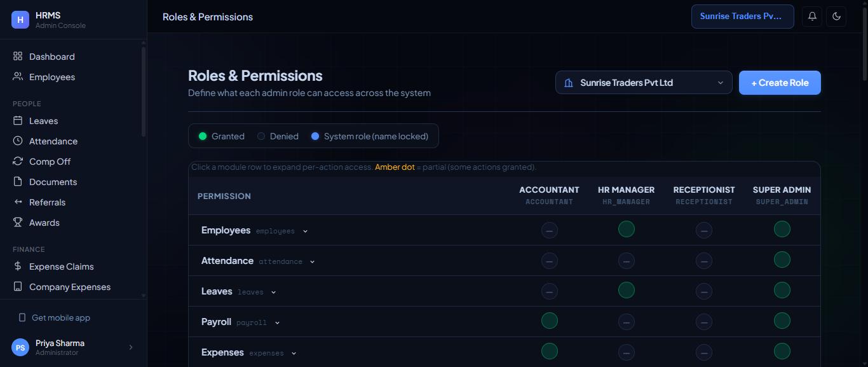Click the Referrals arrows icon
This screenshot has width=868, height=367.
[18, 202]
